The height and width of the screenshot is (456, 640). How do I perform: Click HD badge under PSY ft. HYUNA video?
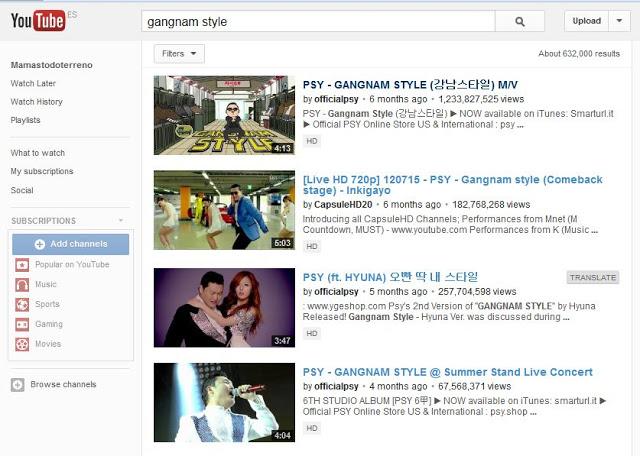pos(312,334)
